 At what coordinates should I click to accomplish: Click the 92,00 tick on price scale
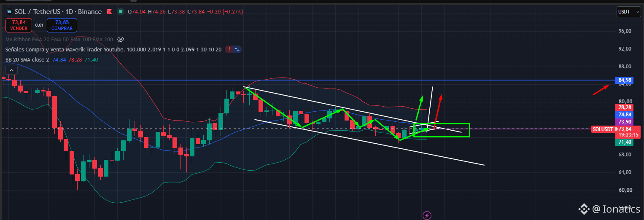[x=625, y=49]
